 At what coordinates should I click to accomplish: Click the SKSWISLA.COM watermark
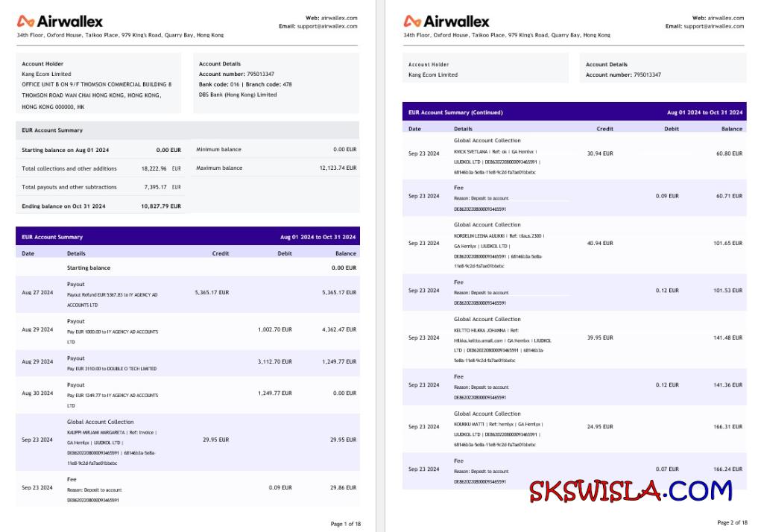pos(631,491)
